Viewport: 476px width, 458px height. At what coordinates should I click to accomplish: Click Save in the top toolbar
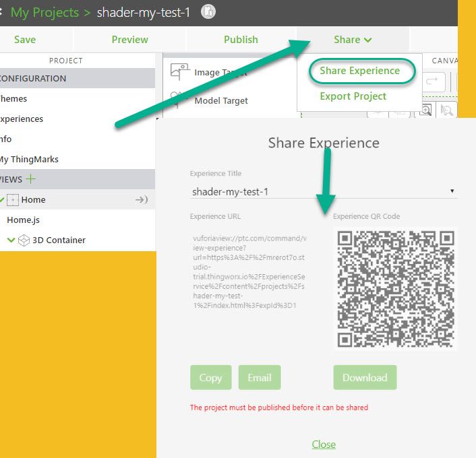pyautogui.click(x=25, y=40)
